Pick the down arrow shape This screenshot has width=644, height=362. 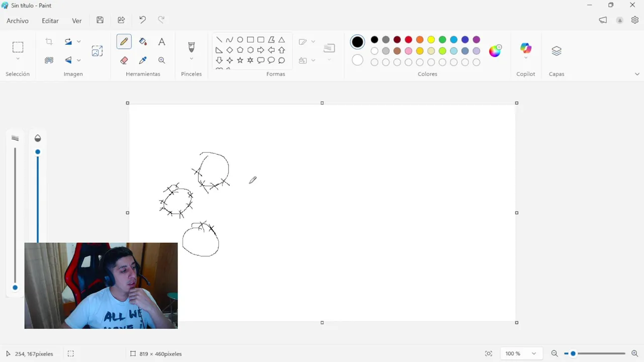pyautogui.click(x=219, y=60)
